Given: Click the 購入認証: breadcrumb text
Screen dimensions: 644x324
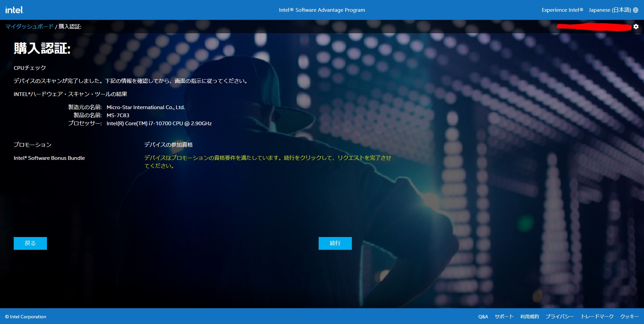Looking at the screenshot, I should tap(70, 27).
